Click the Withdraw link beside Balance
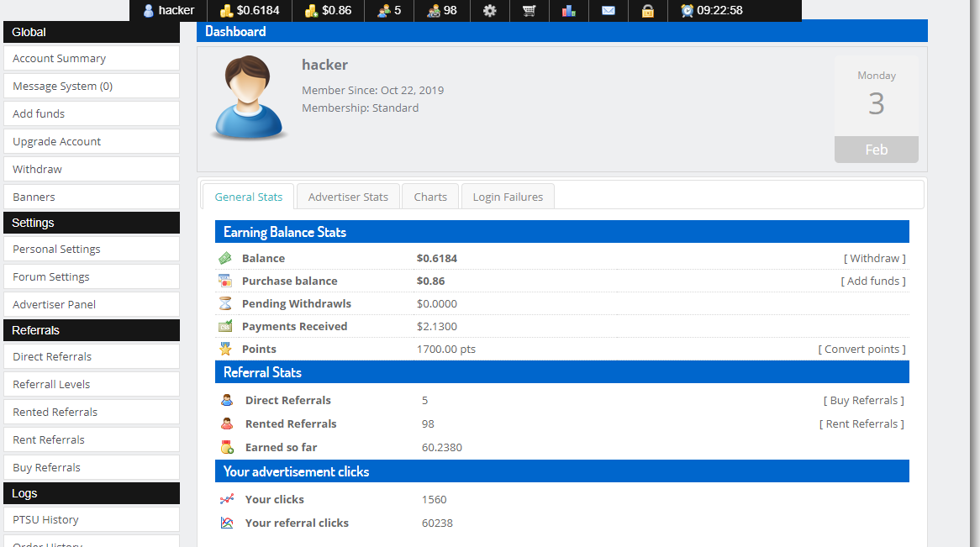 pos(875,258)
